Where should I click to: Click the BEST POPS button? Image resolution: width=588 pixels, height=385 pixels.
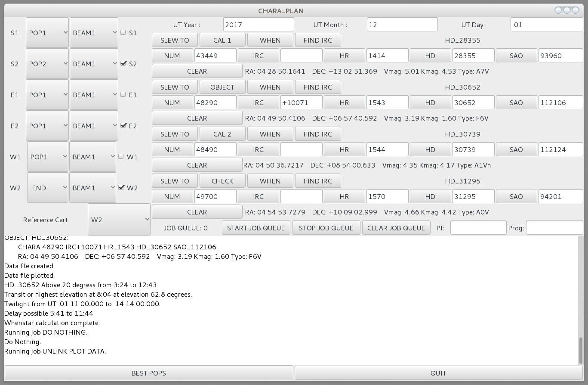149,373
